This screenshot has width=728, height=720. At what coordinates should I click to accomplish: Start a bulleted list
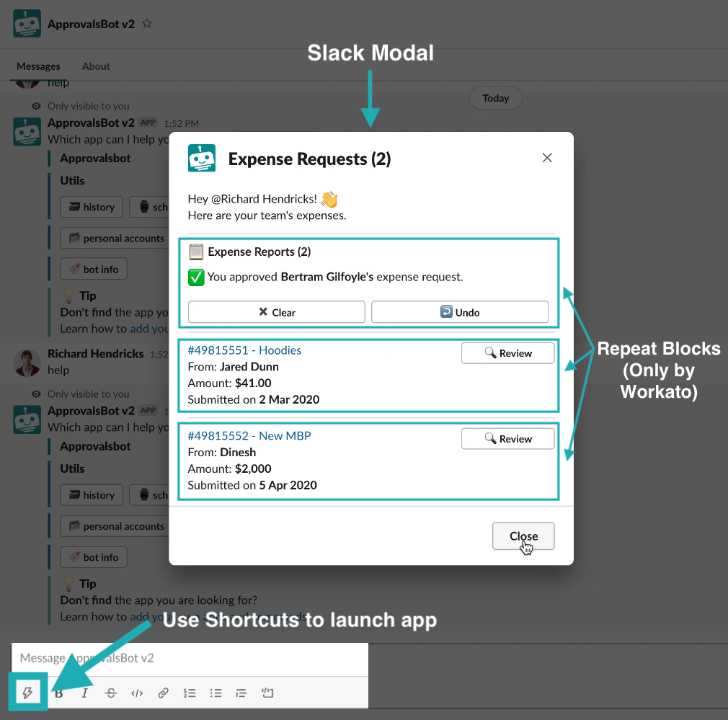[x=216, y=693]
